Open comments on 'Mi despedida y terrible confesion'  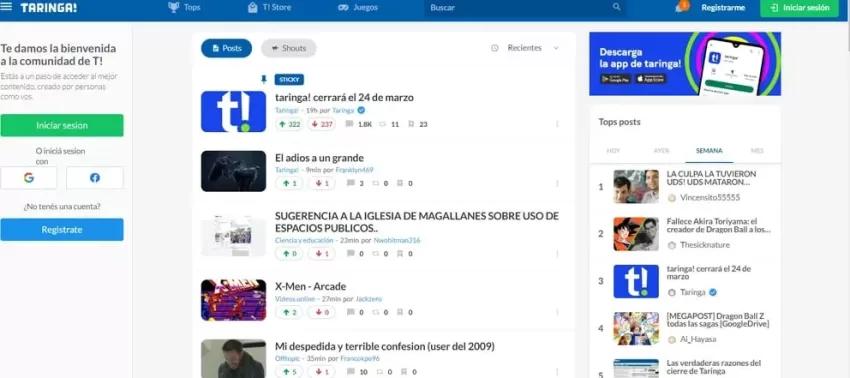point(357,372)
